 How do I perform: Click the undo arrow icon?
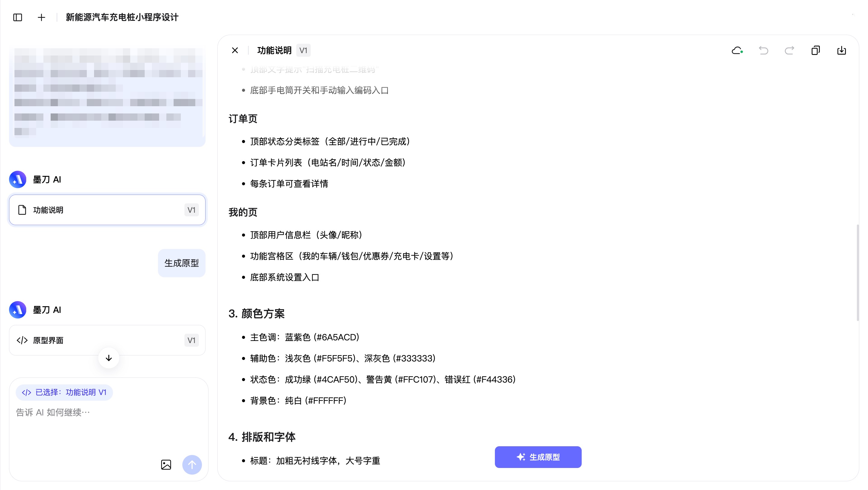(763, 51)
